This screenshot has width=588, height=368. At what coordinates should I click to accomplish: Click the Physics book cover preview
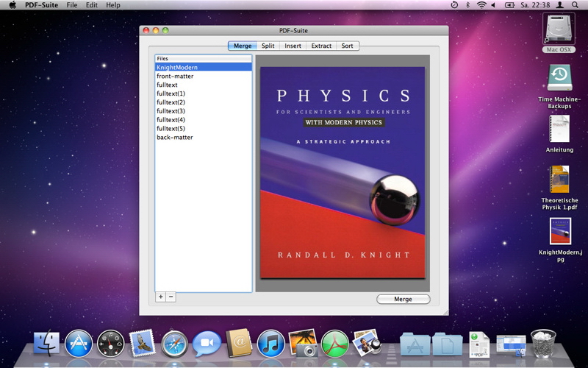pyautogui.click(x=343, y=172)
